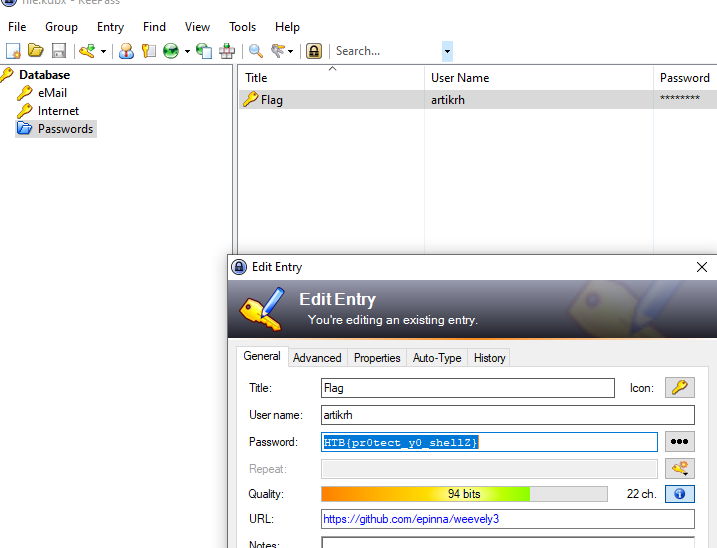This screenshot has width=717, height=548.
Task: Click the artikrh user name cell
Action: point(448,100)
